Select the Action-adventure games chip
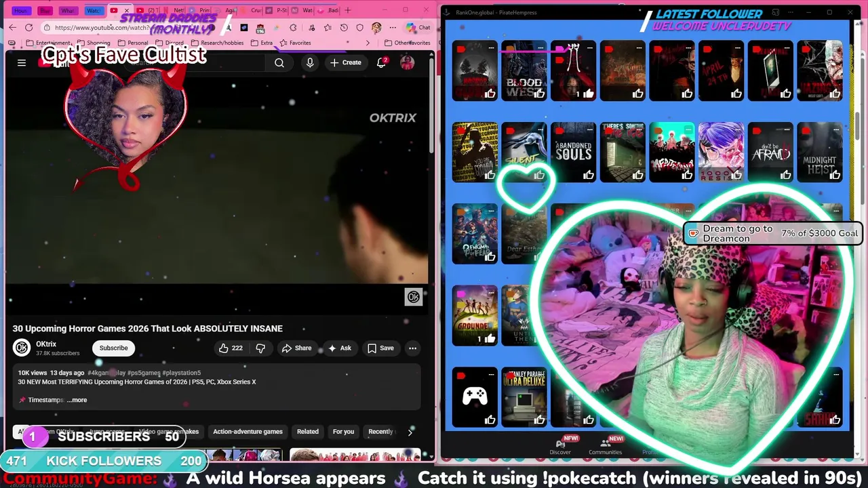The width and height of the screenshot is (868, 488). point(248,431)
